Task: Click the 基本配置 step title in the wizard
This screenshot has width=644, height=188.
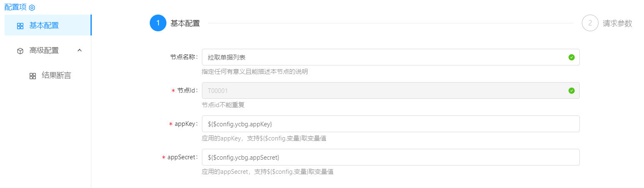Action: 185,23
